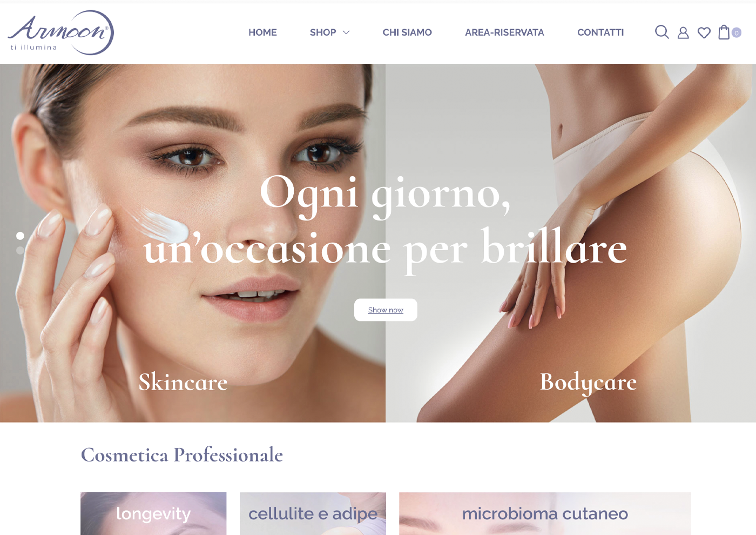Open the wishlist heart icon
This screenshot has height=535, width=756.
pyautogui.click(x=704, y=33)
